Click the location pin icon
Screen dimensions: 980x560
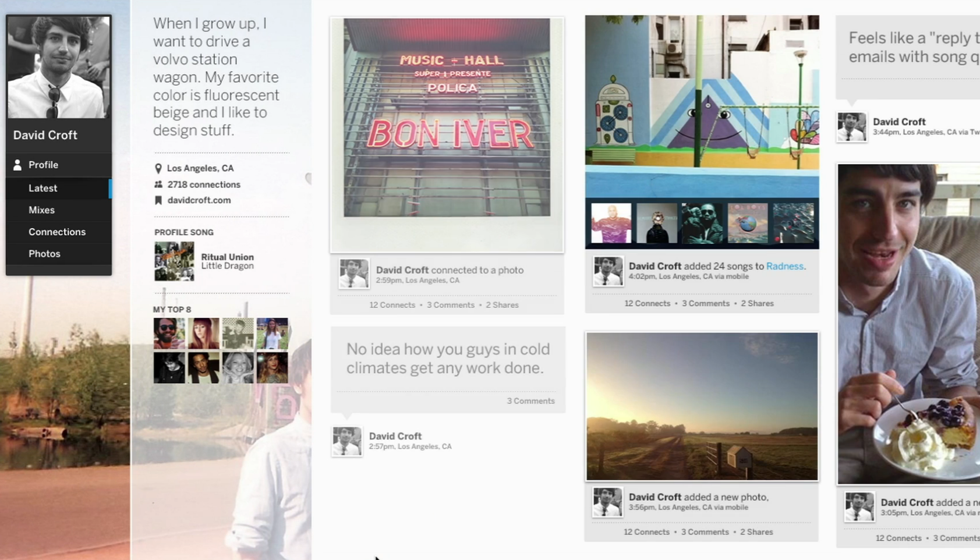point(158,168)
